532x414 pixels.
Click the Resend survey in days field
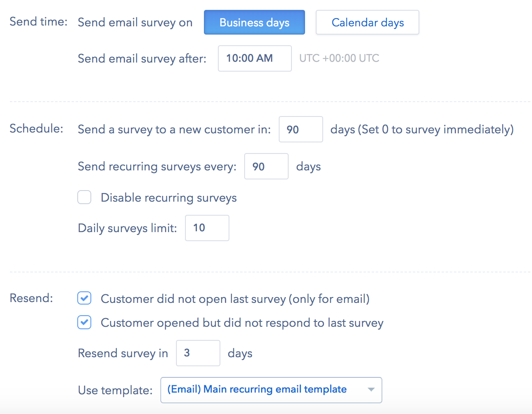point(198,353)
